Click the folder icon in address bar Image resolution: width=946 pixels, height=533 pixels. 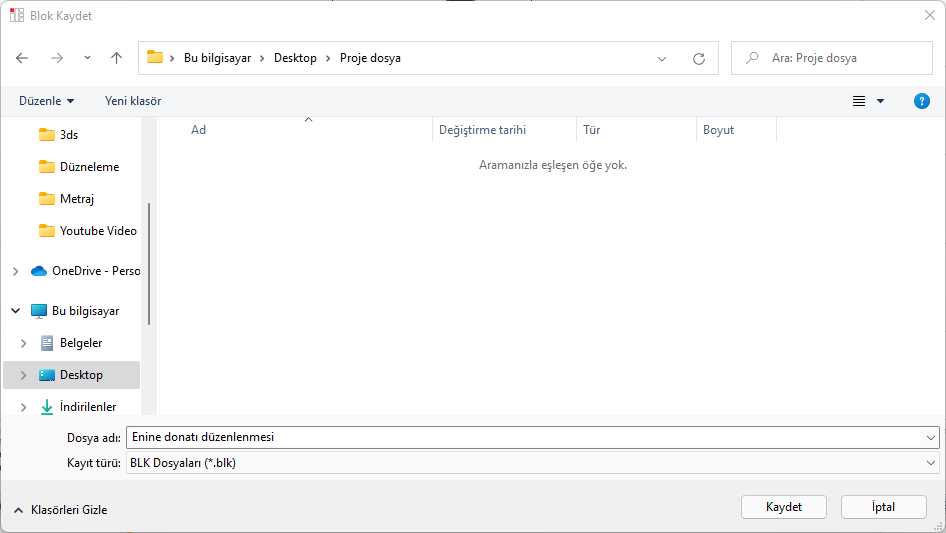[155, 57]
